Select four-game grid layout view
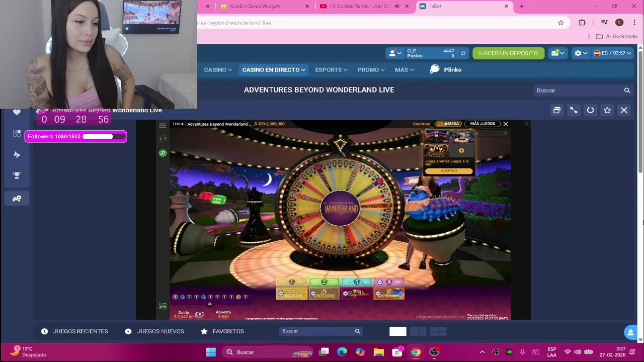This screenshot has width=644, height=362. (x=438, y=331)
